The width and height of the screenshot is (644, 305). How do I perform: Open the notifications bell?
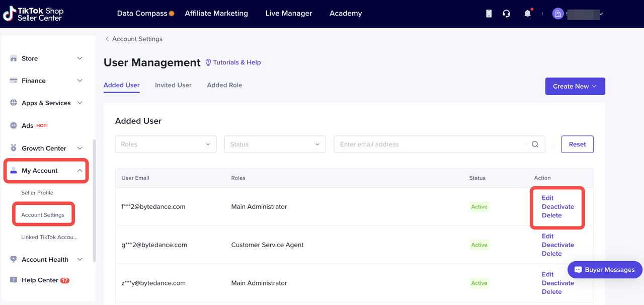click(527, 14)
